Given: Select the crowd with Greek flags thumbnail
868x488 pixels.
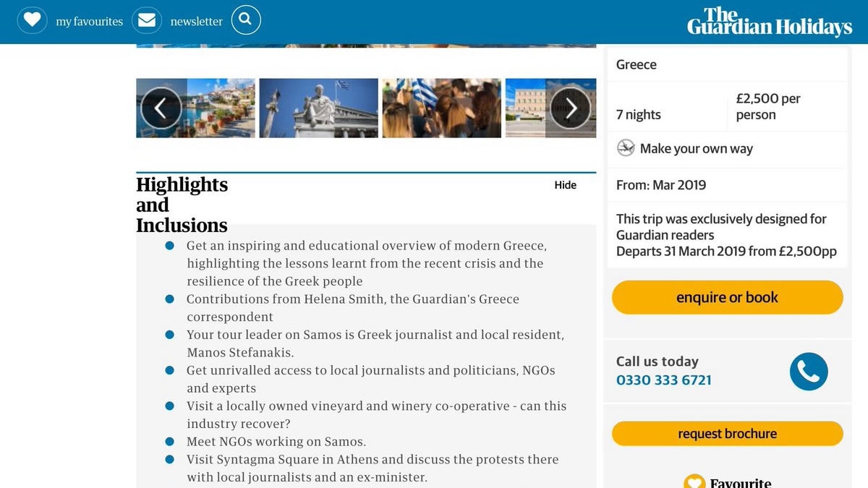Looking at the screenshot, I should pos(441,108).
